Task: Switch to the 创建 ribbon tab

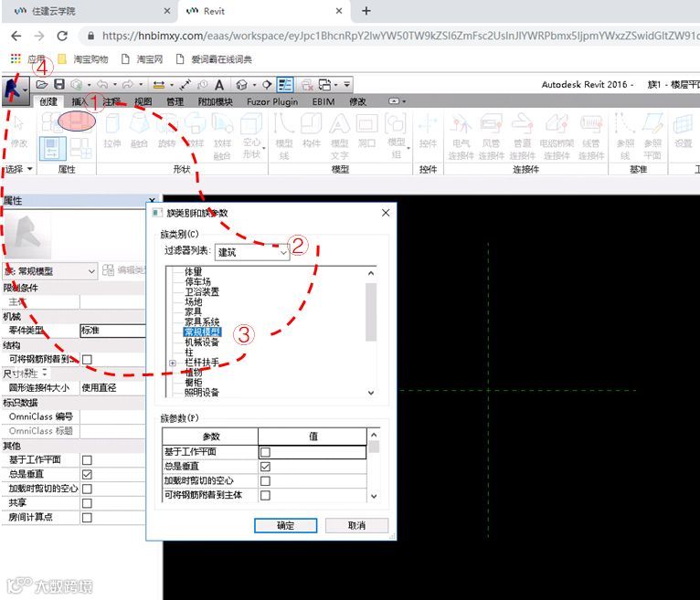Action: pos(48,101)
